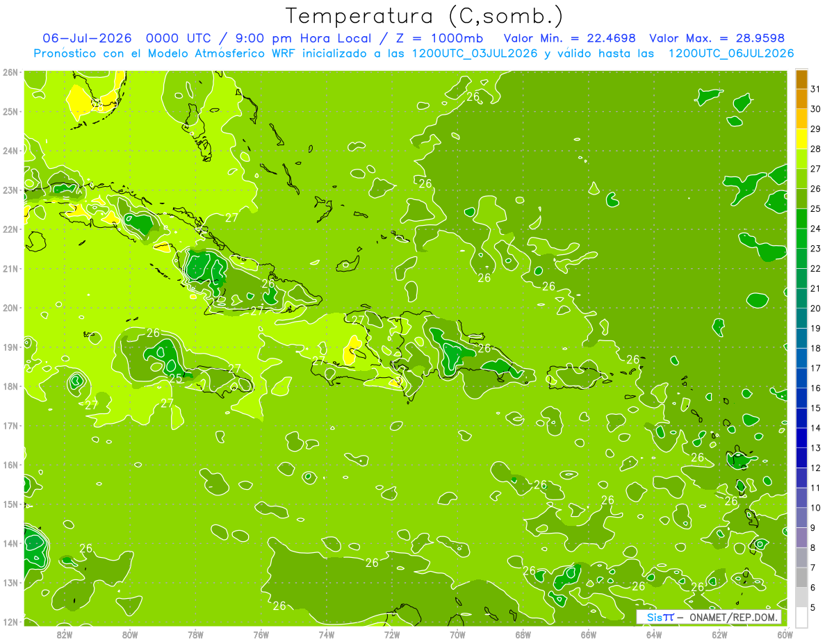Click the '64W' longitude axis label
The image size is (834, 644).
(x=654, y=634)
